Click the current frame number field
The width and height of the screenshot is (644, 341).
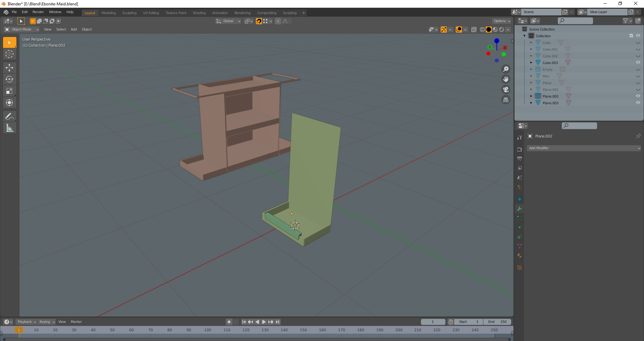[433, 322]
